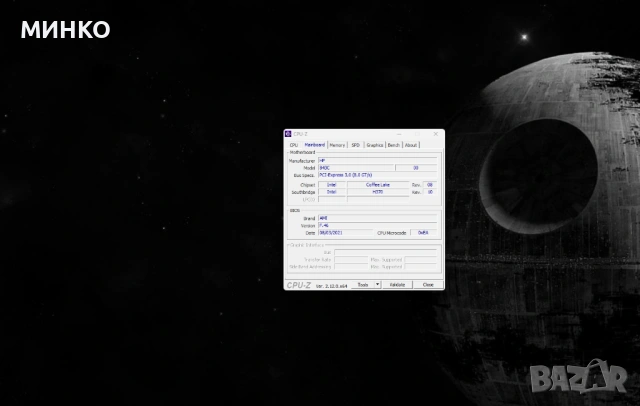Click the CPU-Z icon in the title bar
The width and height of the screenshot is (640, 406).
click(x=288, y=134)
